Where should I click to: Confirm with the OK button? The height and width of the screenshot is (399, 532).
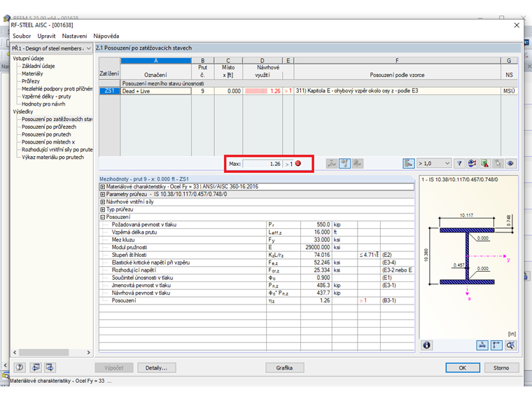pos(463,367)
